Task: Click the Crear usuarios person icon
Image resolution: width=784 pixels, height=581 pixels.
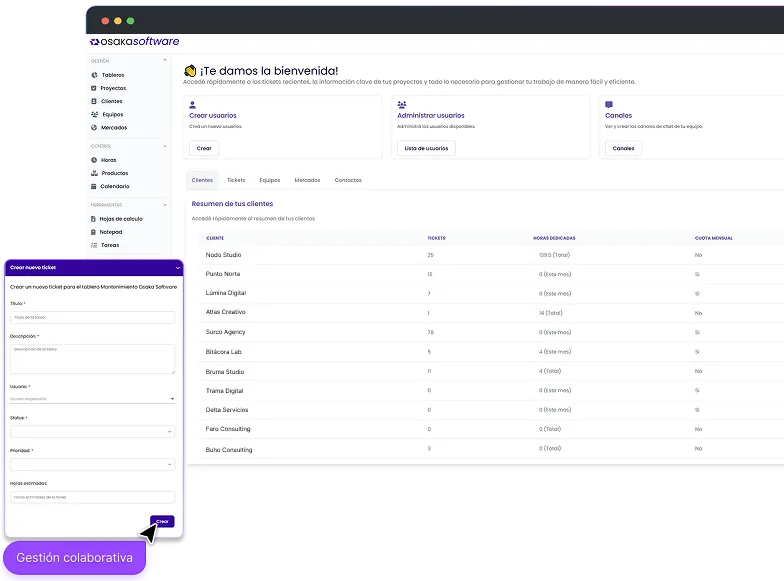Action: point(192,105)
